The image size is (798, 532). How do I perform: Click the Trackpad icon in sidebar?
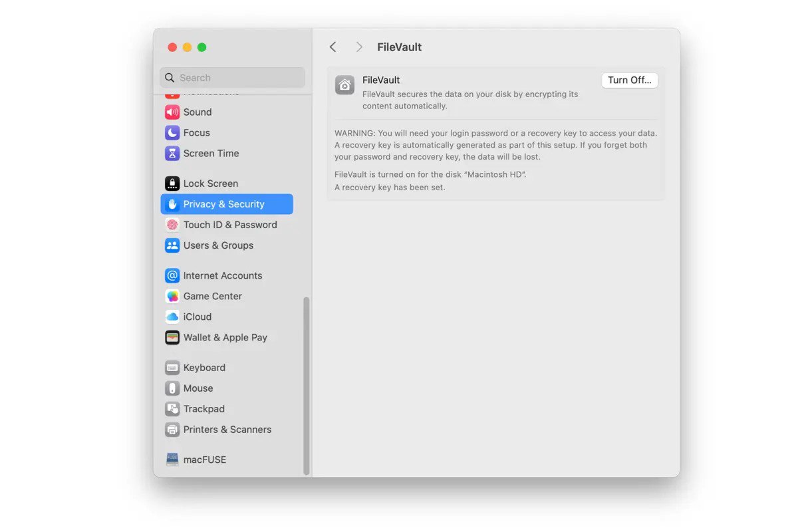[172, 409]
